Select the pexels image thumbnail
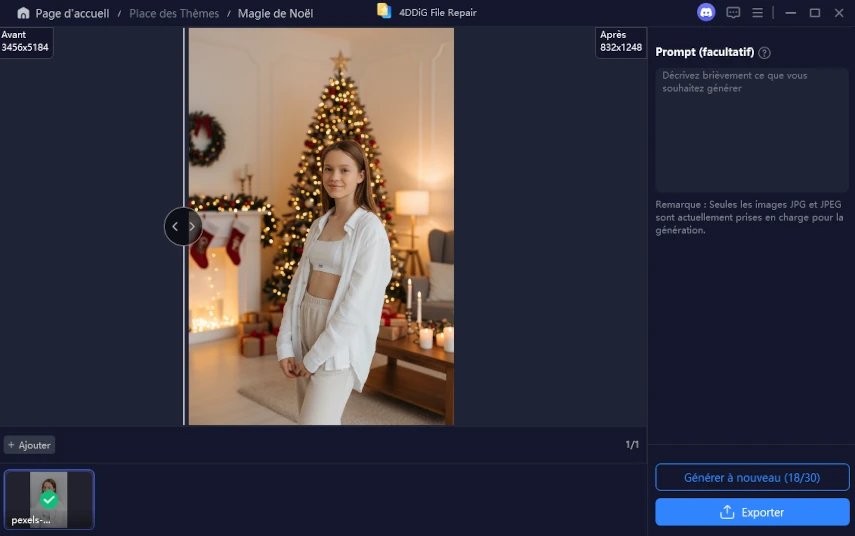The image size is (855, 536). [49, 499]
